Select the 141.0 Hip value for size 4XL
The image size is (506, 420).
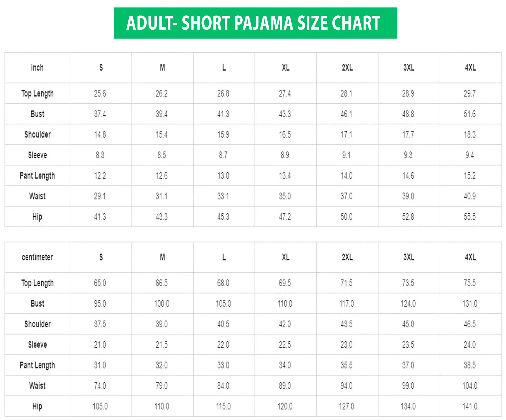pyautogui.click(x=470, y=406)
